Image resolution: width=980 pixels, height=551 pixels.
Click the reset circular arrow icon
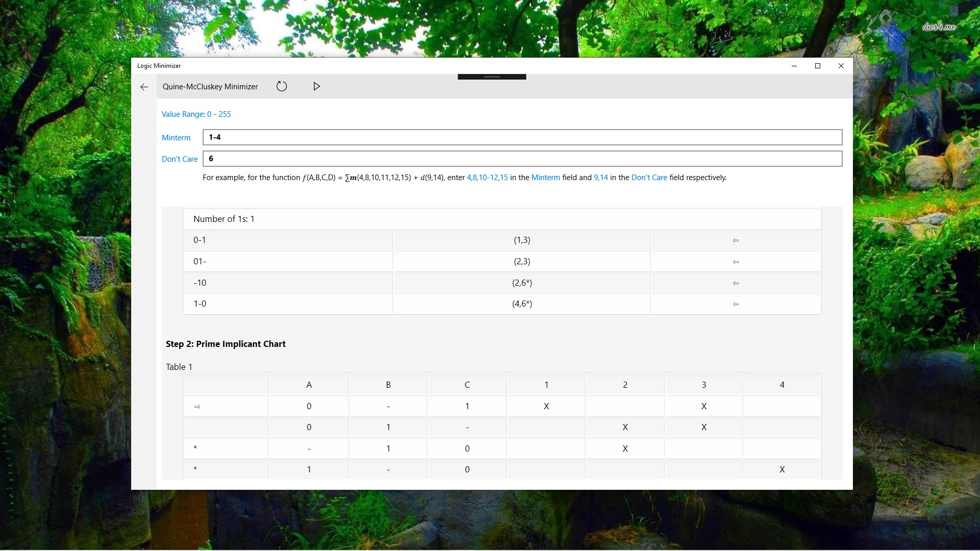282,86
